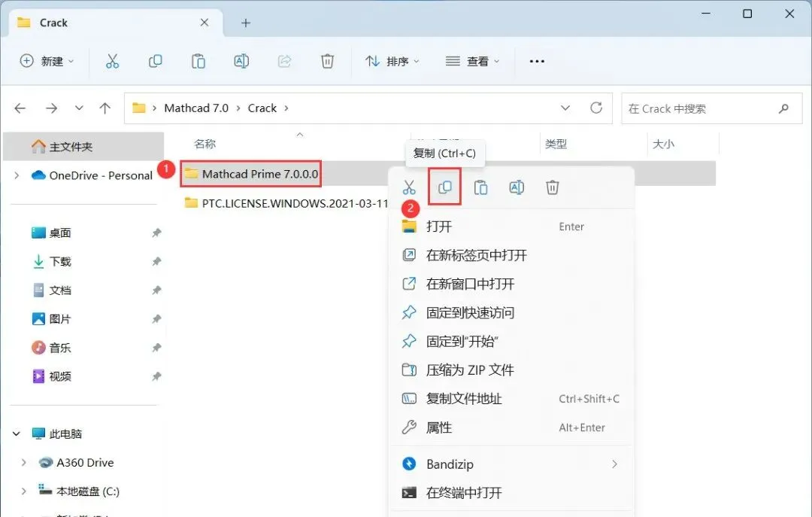Open the 查看 (View) dropdown
The image size is (812, 517).
click(x=472, y=61)
